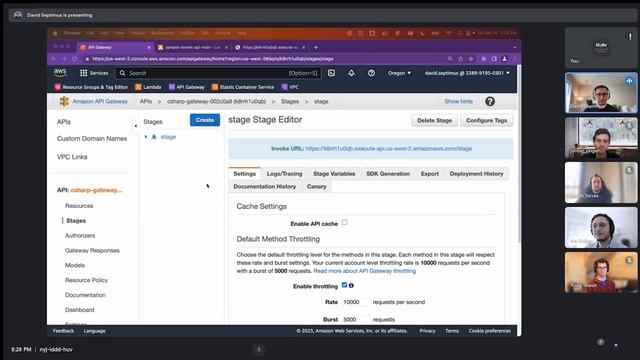Viewport: 640px width, 360px height.
Task: Open VPC Links in sidebar
Action: [x=72, y=157]
